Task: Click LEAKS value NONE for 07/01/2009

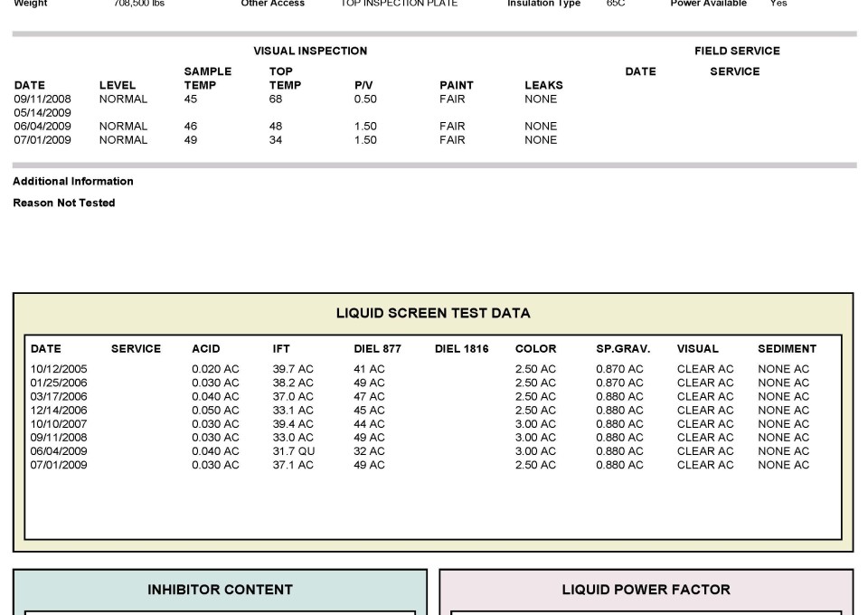Action: coord(541,140)
